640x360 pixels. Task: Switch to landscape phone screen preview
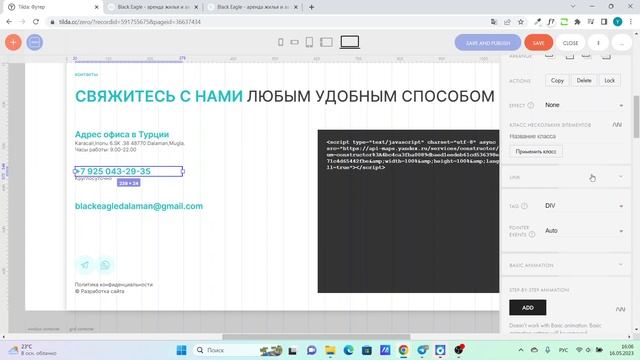294,42
